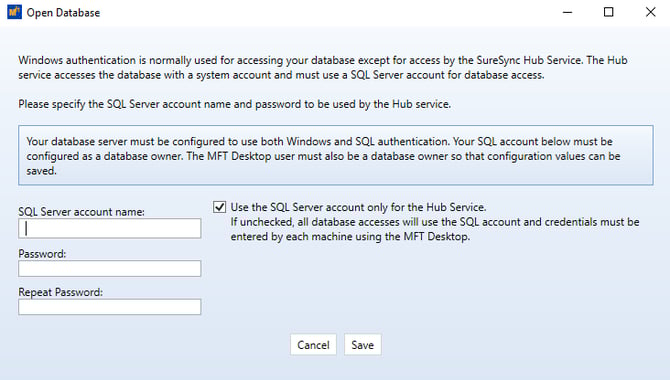Click the 'Please specify the SQL Server account' text
The height and width of the screenshot is (380, 670).
[x=235, y=104]
